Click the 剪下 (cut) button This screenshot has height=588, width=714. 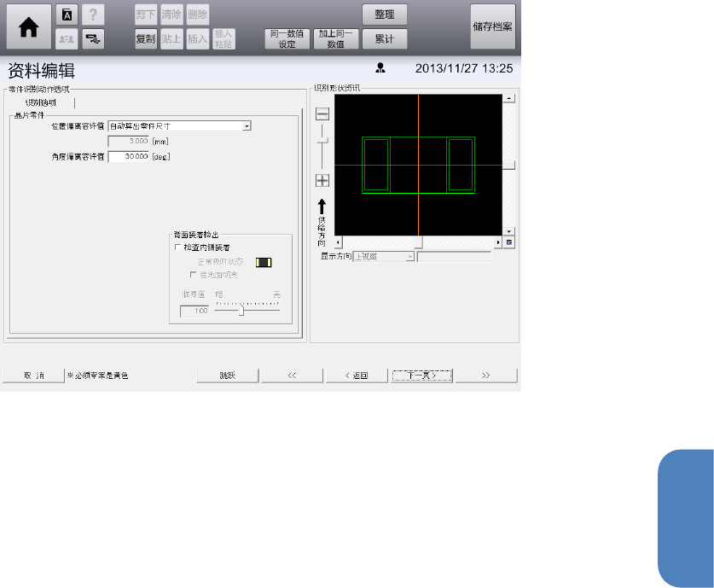tap(146, 15)
